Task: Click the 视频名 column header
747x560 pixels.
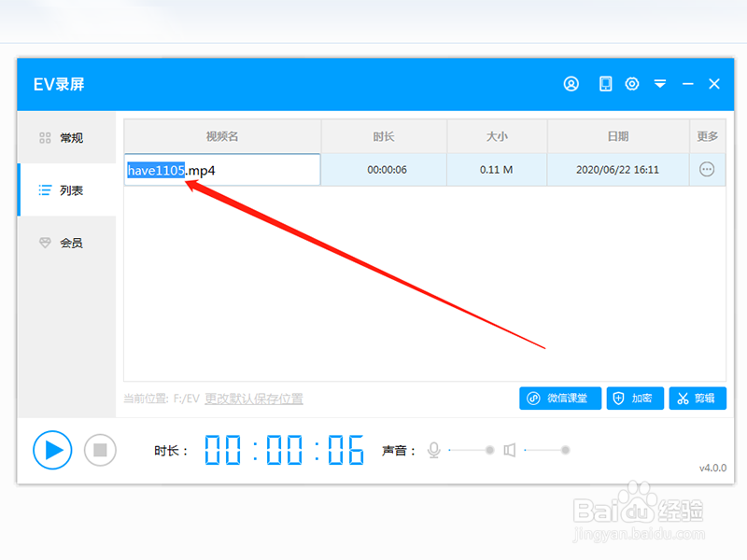Action: [222, 136]
